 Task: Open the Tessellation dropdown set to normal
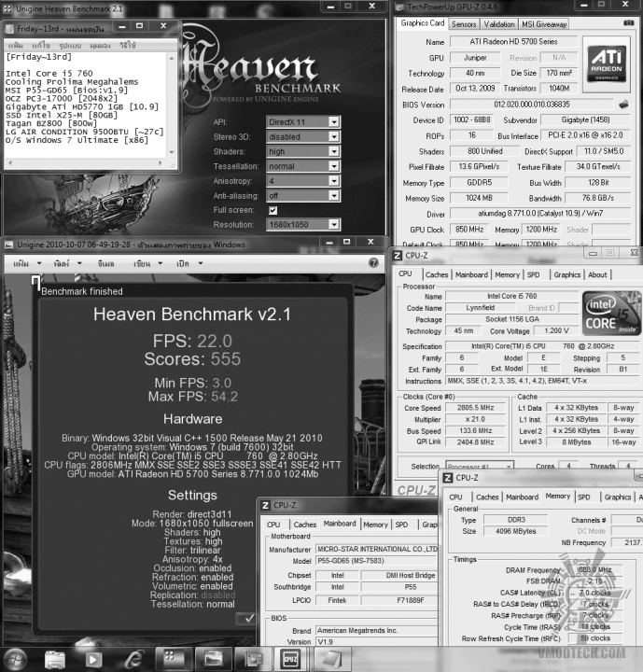point(303,166)
